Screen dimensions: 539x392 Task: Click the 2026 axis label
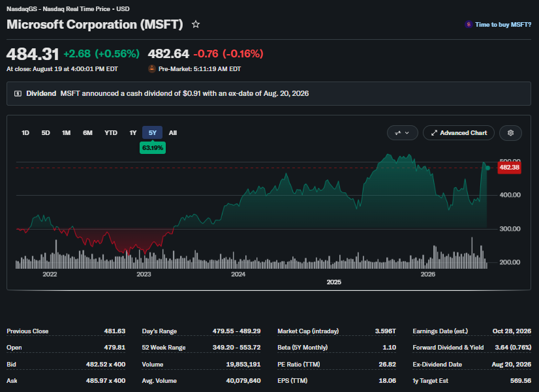(428, 274)
